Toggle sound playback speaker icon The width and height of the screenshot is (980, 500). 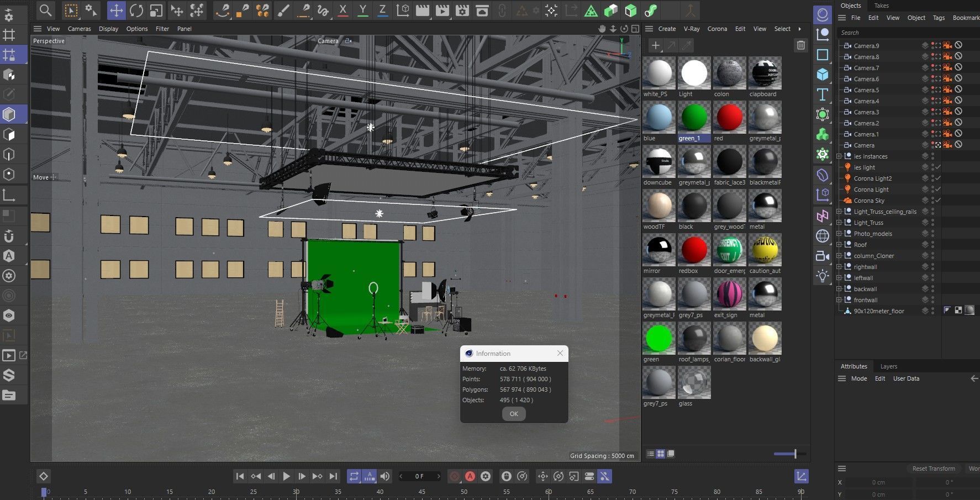pos(385,476)
